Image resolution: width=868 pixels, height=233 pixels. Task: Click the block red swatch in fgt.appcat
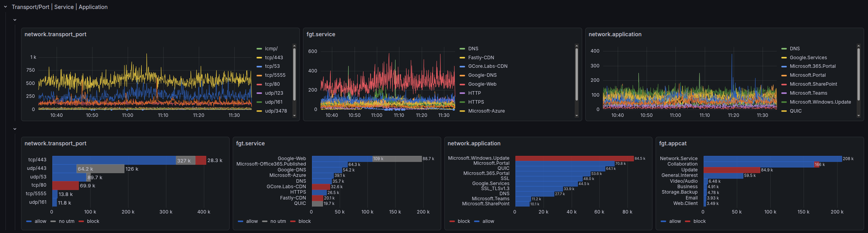pyautogui.click(x=688, y=221)
